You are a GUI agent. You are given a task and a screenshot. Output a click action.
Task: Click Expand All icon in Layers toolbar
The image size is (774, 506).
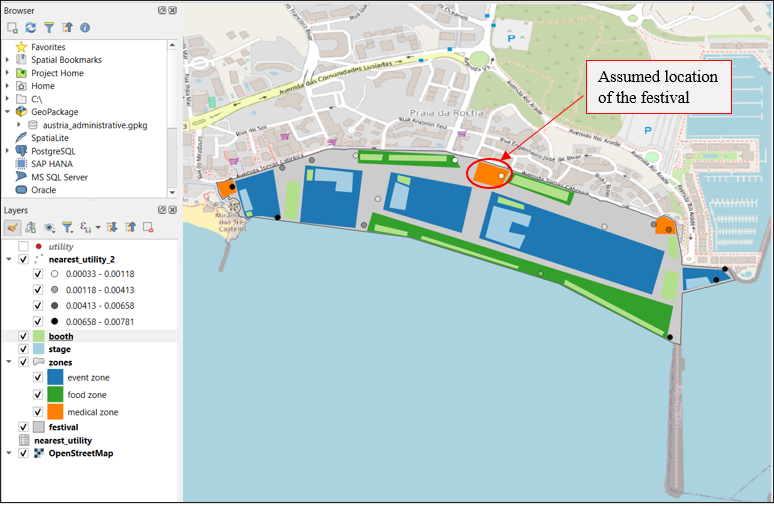pos(110,228)
